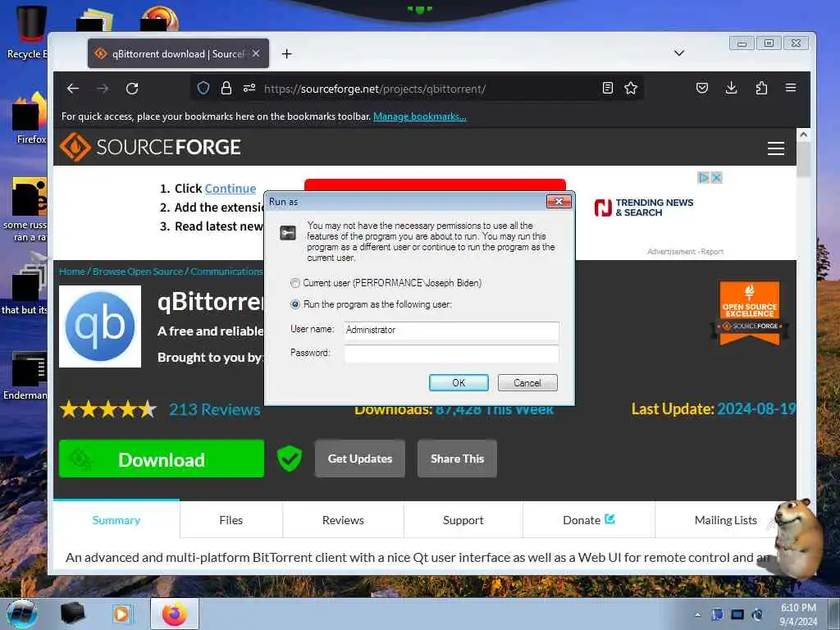
Task: Open the 213 Reviews link
Action: (x=215, y=410)
